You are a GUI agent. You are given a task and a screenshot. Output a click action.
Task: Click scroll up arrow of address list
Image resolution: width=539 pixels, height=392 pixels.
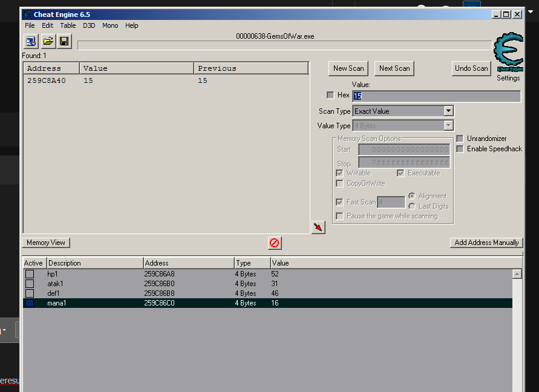517,274
